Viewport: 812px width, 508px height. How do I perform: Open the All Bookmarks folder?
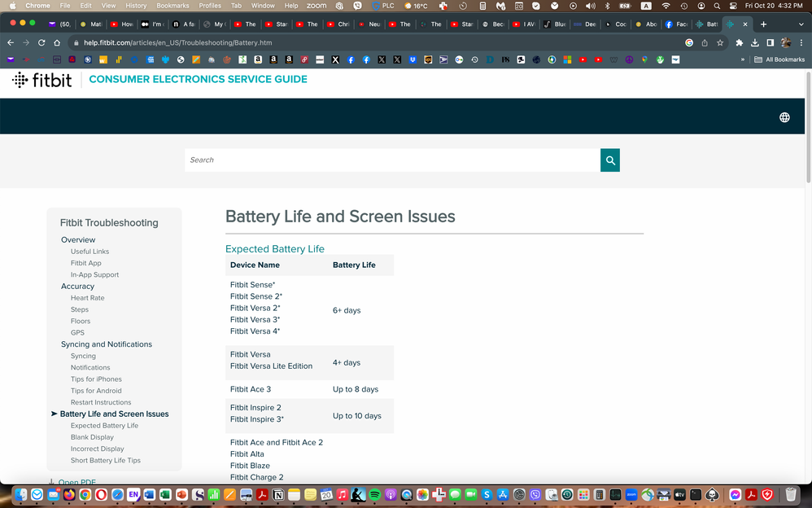[x=779, y=59]
